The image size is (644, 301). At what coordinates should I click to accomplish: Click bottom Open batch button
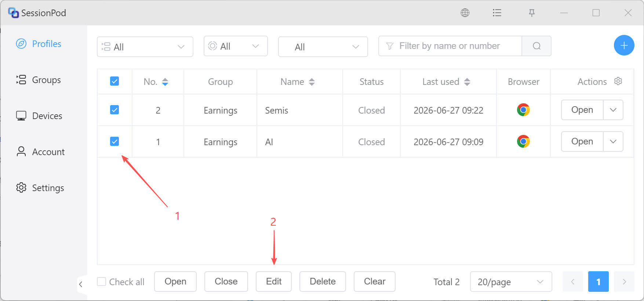[175, 282]
